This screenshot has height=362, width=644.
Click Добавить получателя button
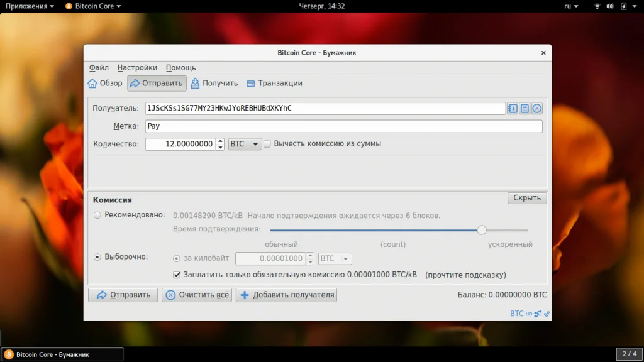click(286, 295)
